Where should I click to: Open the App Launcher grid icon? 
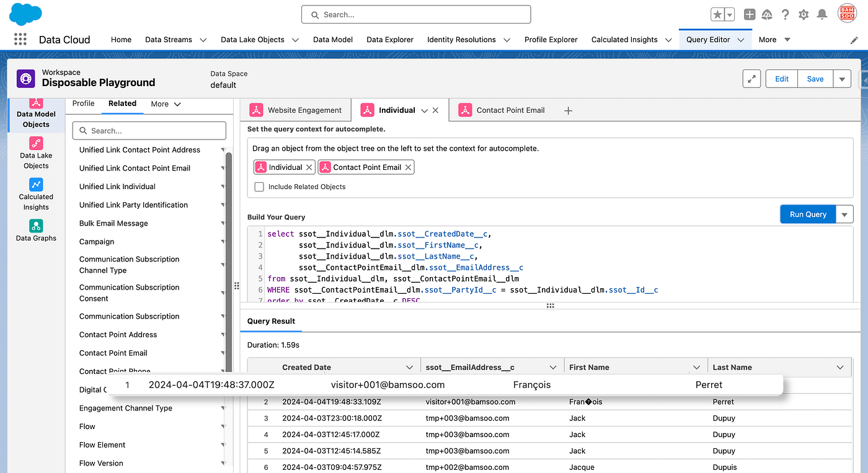[x=20, y=39]
